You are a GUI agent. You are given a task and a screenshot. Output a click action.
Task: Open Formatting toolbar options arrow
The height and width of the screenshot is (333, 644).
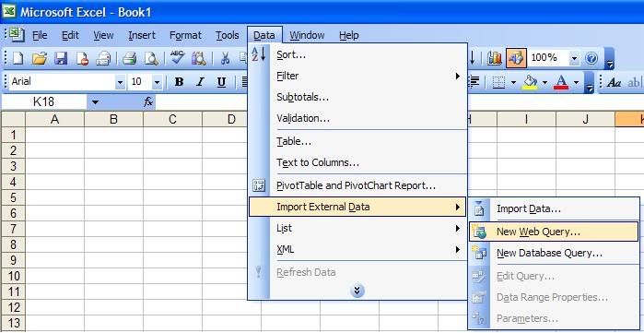point(589,82)
